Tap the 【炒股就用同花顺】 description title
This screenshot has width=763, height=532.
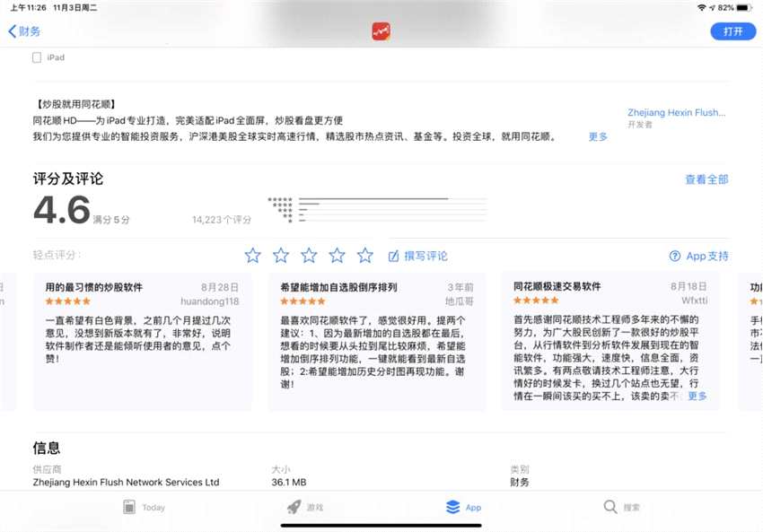76,104
